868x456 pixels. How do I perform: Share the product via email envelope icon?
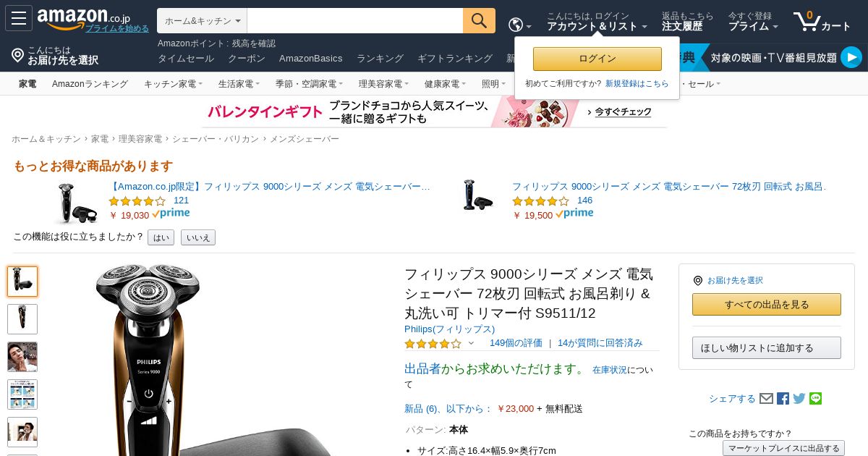coord(767,399)
